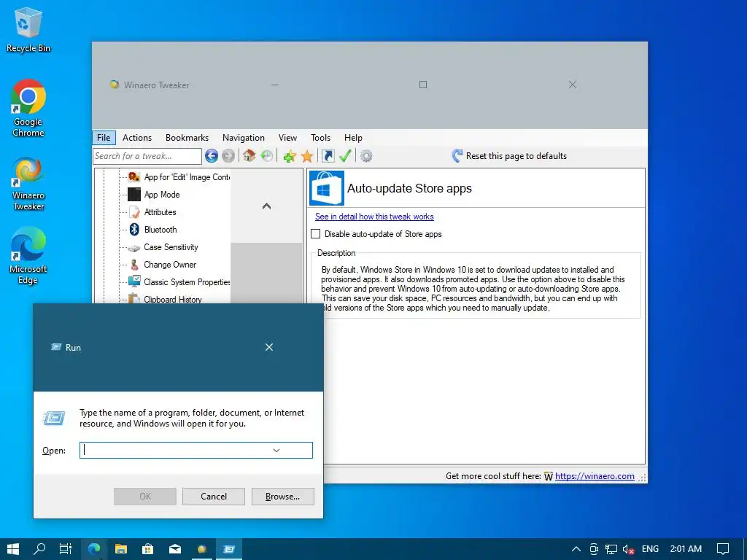Select Change Owner in the tree
Screen dimensions: 747x560
click(162, 265)
